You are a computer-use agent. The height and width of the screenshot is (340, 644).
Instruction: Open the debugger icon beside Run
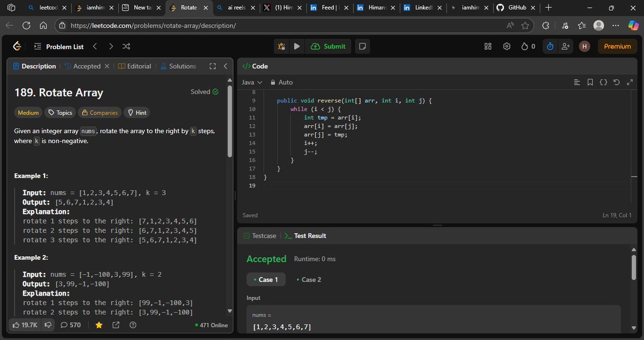click(x=281, y=46)
